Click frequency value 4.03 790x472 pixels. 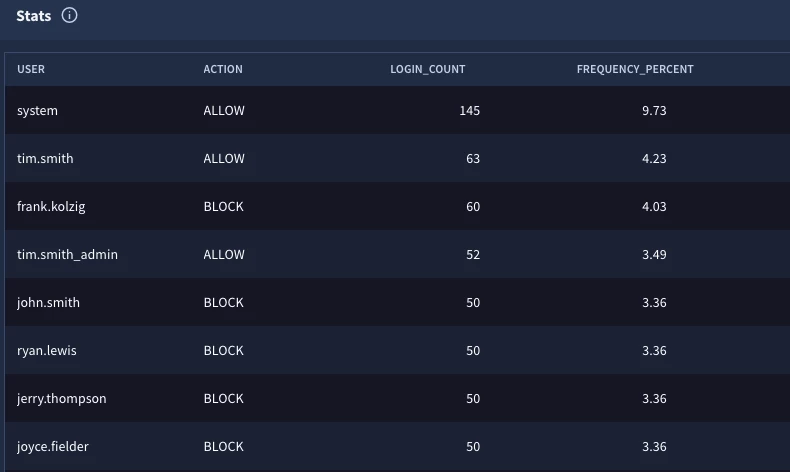tap(654, 207)
